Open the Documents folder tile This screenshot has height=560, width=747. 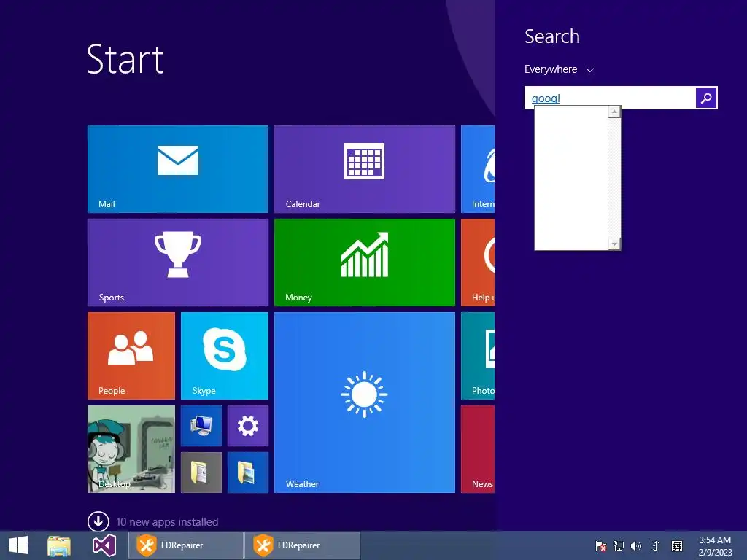(x=201, y=472)
